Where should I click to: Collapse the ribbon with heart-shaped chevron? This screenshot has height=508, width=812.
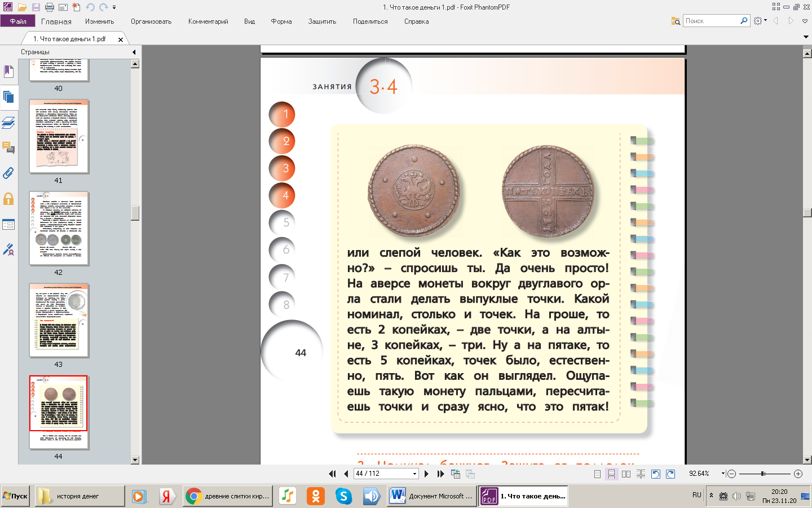805,21
